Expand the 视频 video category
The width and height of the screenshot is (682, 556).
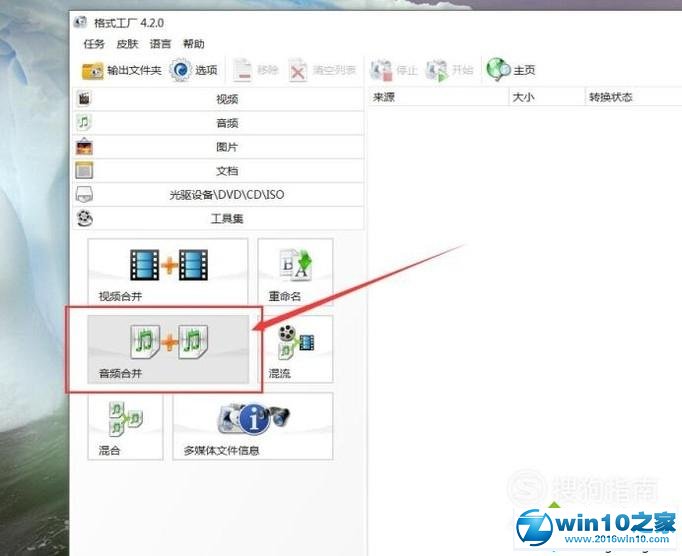pos(226,99)
